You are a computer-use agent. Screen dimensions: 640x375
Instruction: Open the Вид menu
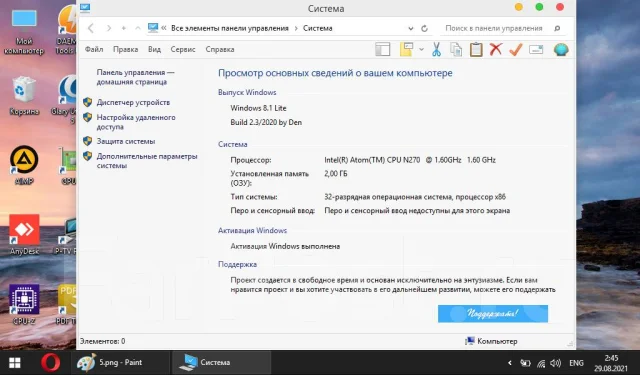pos(154,49)
